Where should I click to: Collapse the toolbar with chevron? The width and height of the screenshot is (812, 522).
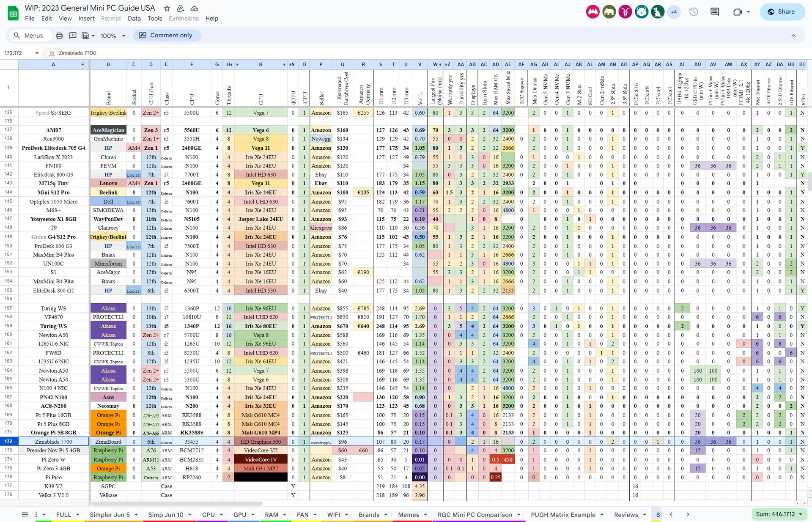pyautogui.click(x=793, y=36)
